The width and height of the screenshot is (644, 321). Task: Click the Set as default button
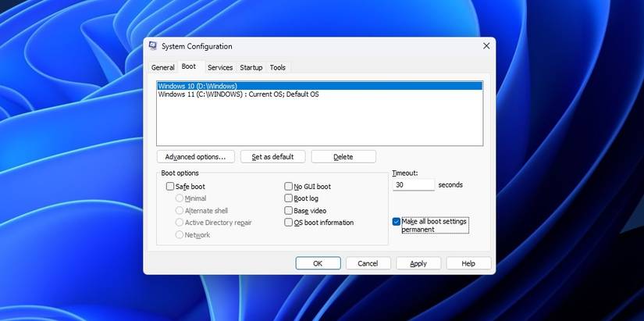[x=272, y=157]
